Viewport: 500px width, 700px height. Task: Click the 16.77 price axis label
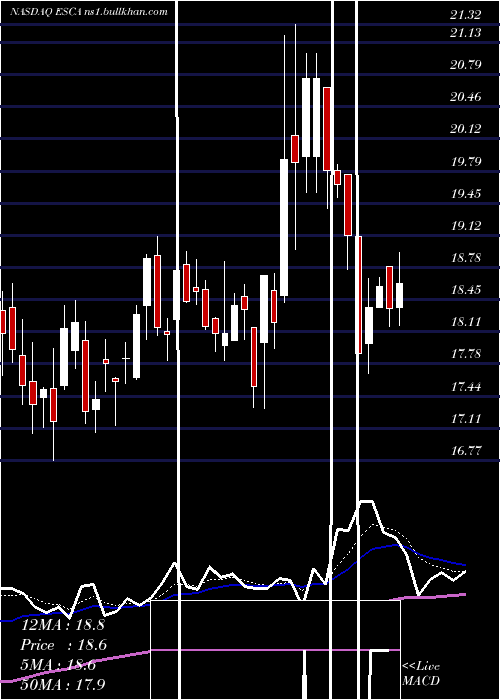[466, 450]
